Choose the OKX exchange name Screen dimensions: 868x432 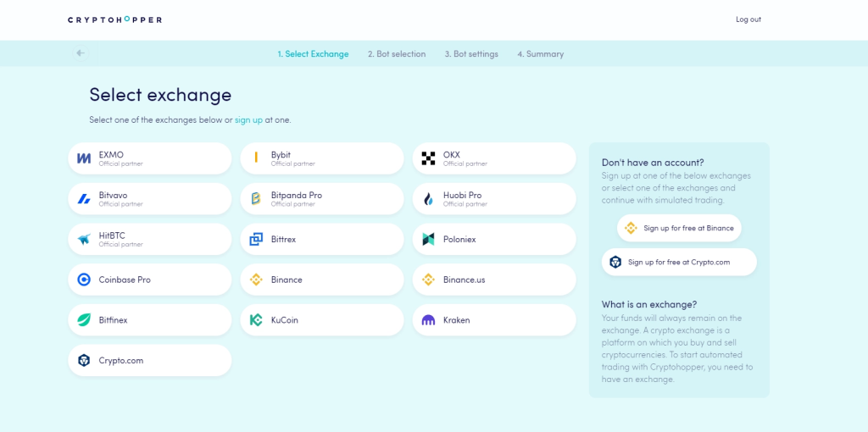451,155
